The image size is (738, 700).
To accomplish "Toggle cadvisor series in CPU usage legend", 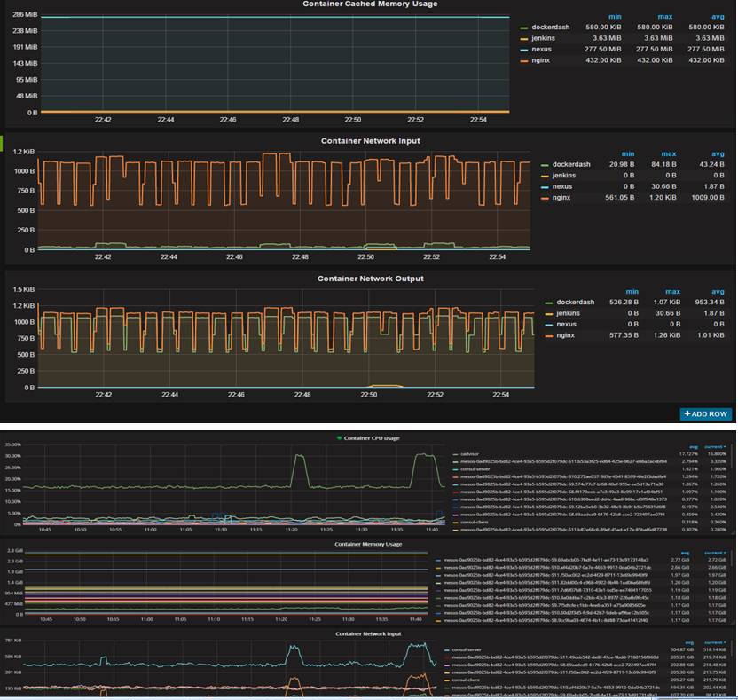I will tap(469, 454).
